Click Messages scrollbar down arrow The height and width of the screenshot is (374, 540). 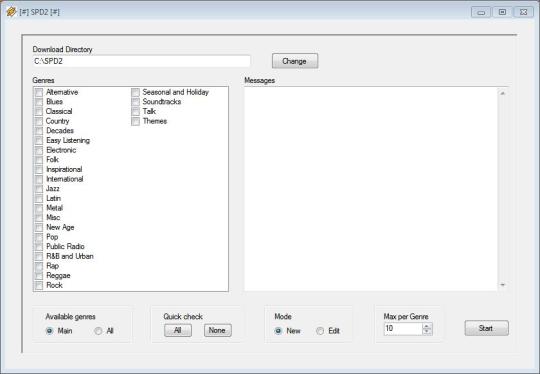click(x=503, y=285)
